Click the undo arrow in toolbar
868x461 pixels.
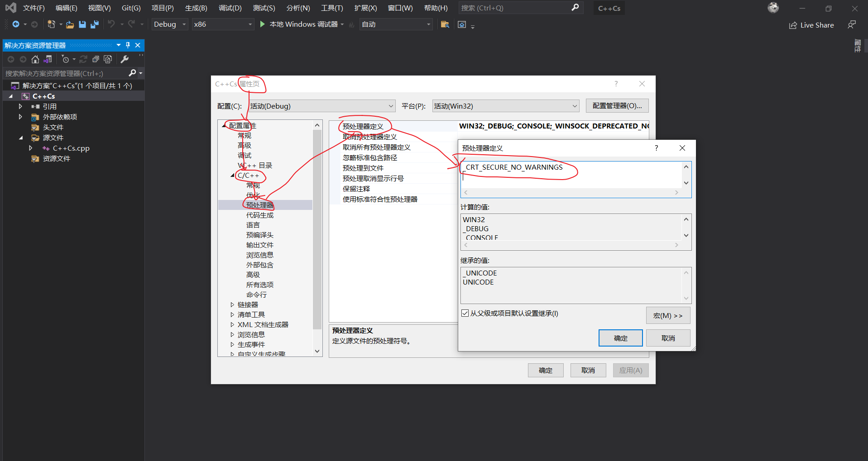click(x=111, y=24)
